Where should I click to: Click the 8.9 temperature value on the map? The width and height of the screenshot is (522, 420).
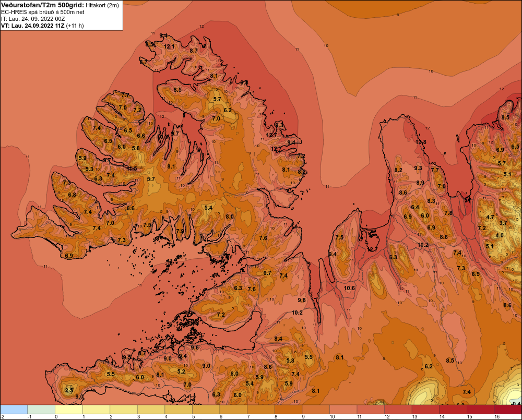420,183
